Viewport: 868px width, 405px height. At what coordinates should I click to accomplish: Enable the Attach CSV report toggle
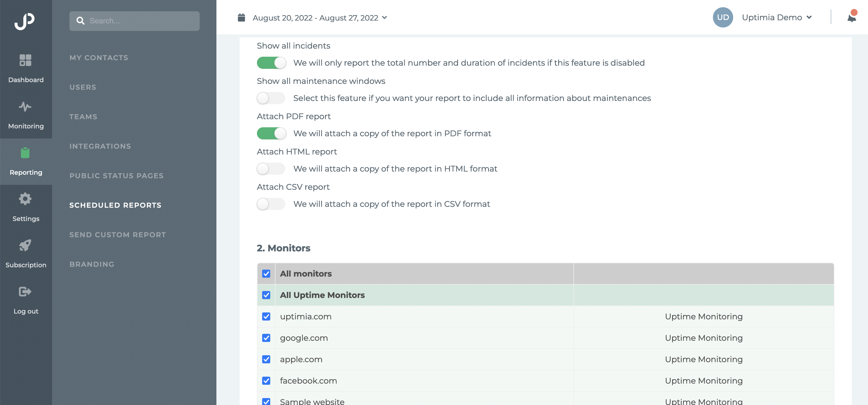271,204
